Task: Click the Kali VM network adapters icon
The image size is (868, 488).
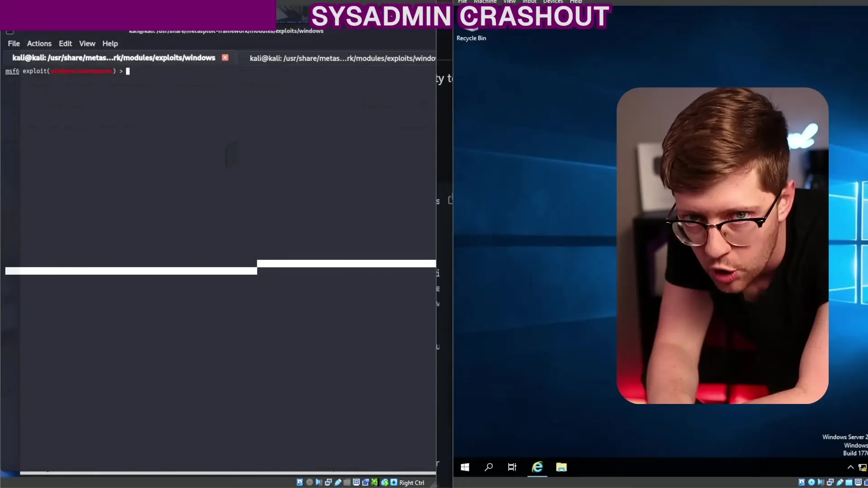Action: pyautogui.click(x=328, y=483)
